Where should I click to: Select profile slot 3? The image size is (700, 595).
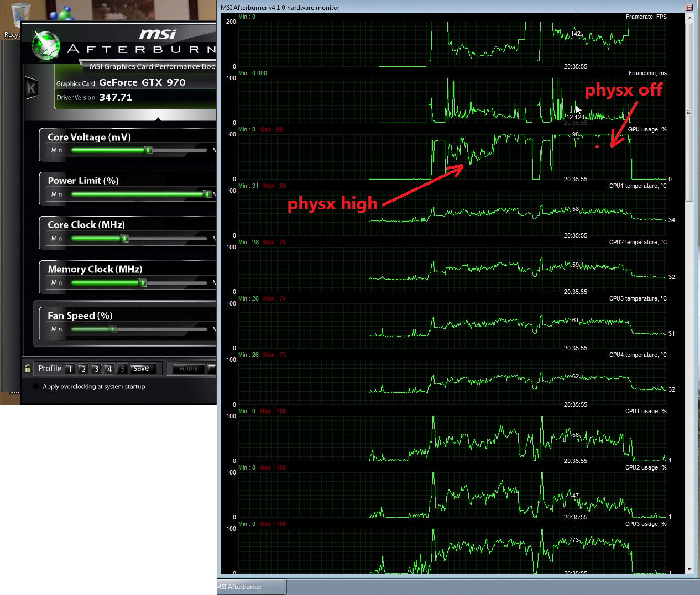[96, 368]
